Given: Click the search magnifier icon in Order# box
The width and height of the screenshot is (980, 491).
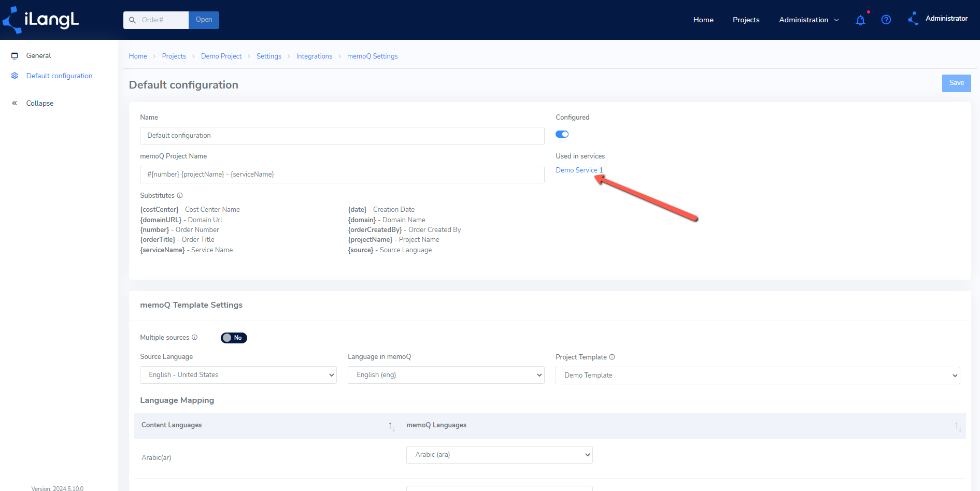Looking at the screenshot, I should 133,20.
